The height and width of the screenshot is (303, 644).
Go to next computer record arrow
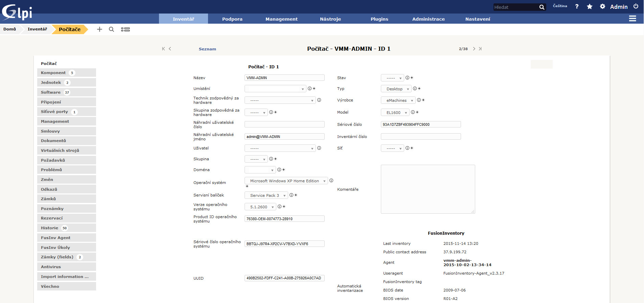pos(474,49)
